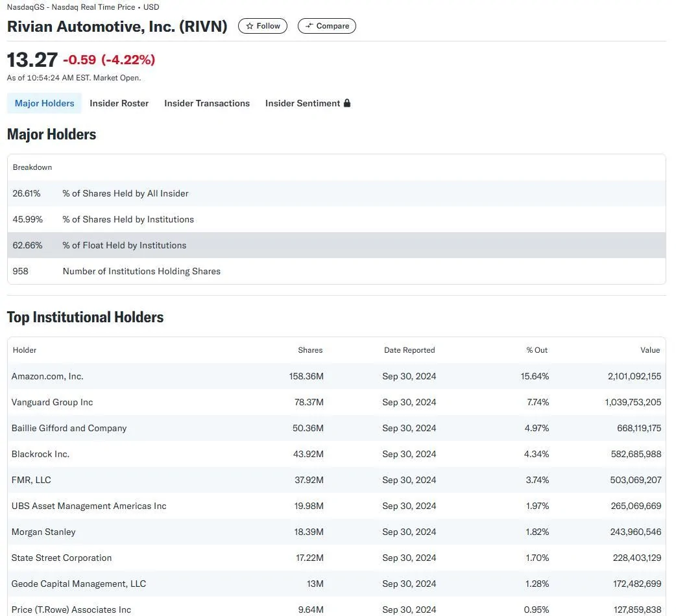The height and width of the screenshot is (616, 676).
Task: Click Amazon's 15.64% out value
Action: pyautogui.click(x=535, y=376)
